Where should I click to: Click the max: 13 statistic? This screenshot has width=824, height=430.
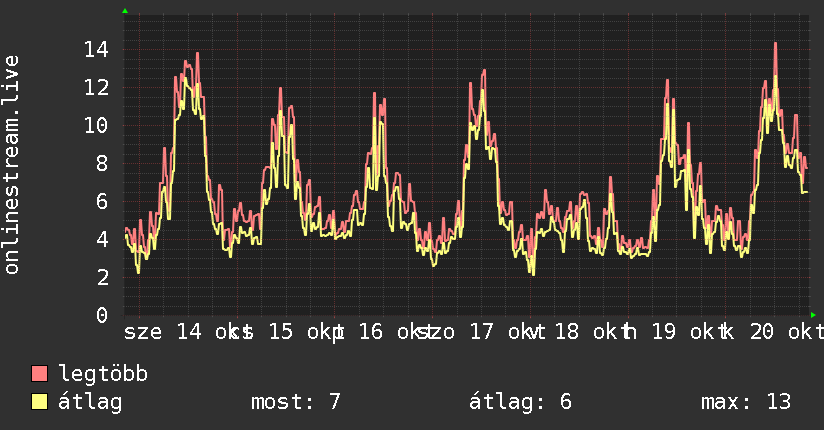click(746, 402)
